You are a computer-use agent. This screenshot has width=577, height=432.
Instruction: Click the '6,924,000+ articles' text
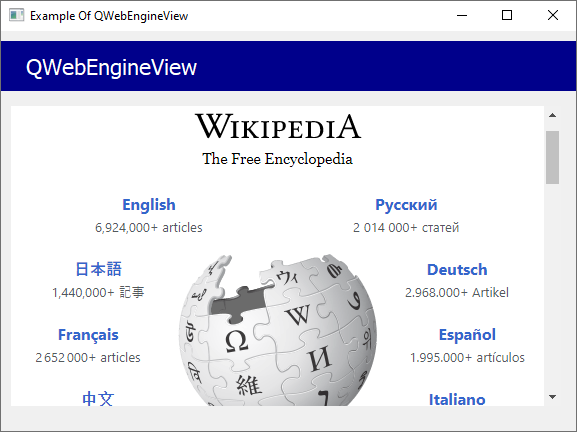click(x=149, y=228)
